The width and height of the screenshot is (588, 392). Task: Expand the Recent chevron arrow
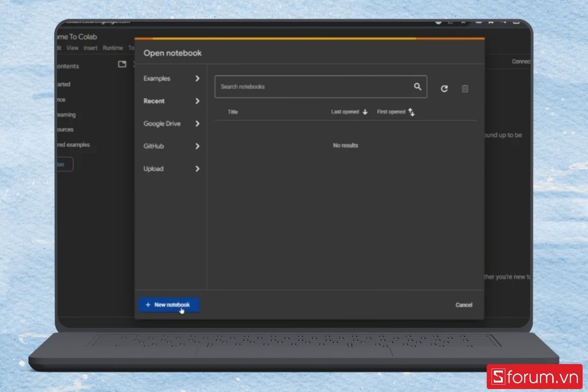coord(197,101)
